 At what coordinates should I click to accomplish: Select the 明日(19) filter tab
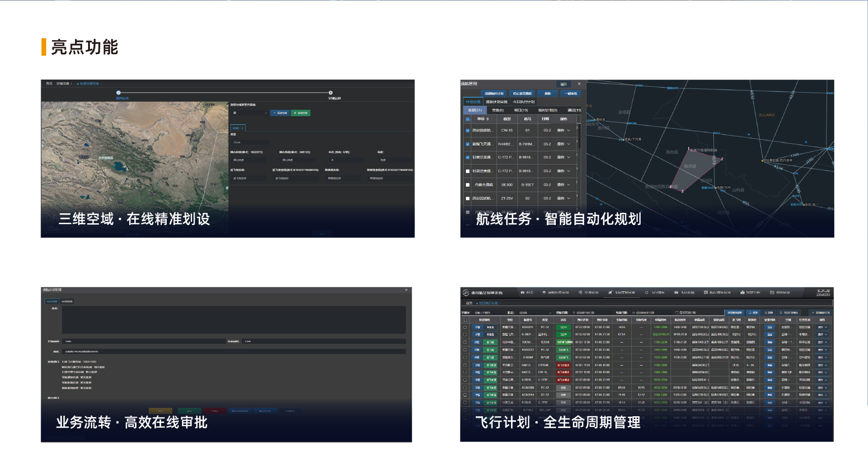(x=521, y=110)
